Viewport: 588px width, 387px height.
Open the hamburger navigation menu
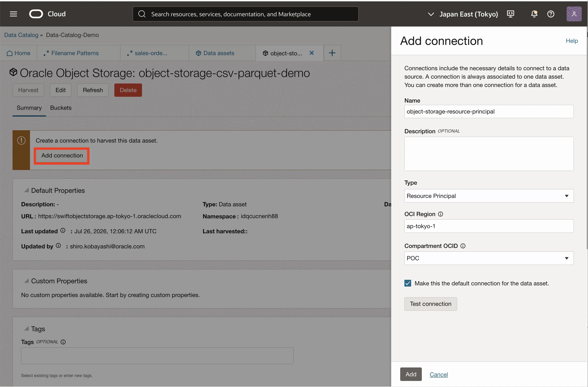pyautogui.click(x=13, y=14)
